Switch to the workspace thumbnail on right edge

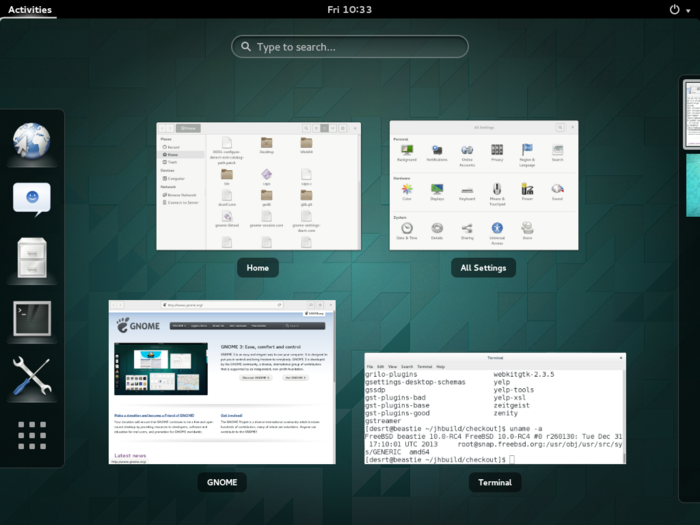click(x=691, y=115)
